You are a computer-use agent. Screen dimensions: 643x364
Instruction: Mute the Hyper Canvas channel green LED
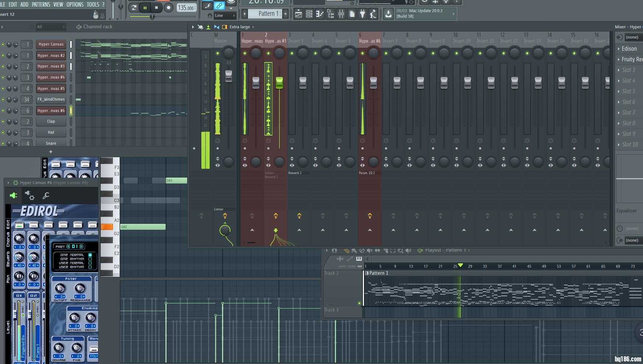click(x=3, y=44)
